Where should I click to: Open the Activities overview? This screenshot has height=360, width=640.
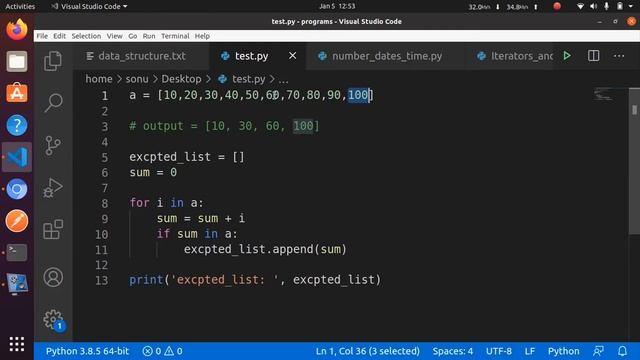click(x=20, y=6)
